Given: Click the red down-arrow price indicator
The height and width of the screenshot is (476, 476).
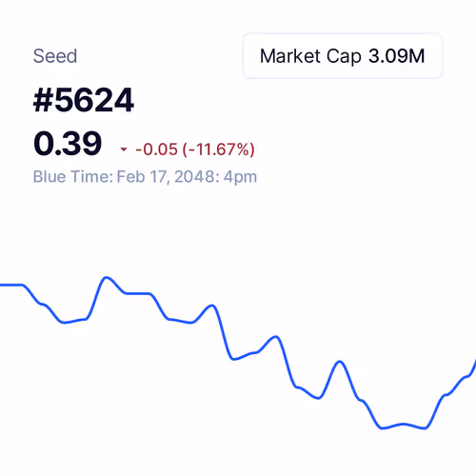Looking at the screenshot, I should 124,149.
